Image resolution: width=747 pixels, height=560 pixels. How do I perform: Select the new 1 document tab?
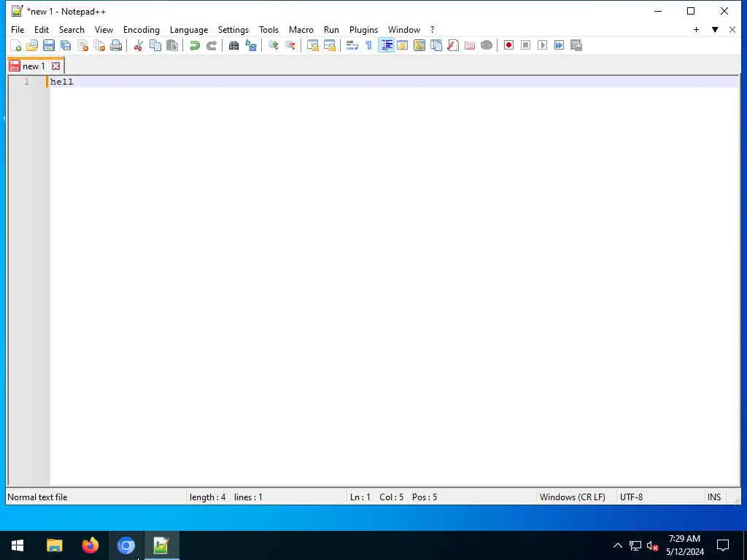click(x=34, y=66)
